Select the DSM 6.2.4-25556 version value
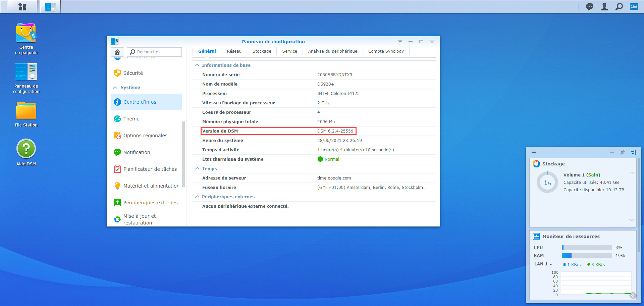This screenshot has height=306, width=644. 335,131
